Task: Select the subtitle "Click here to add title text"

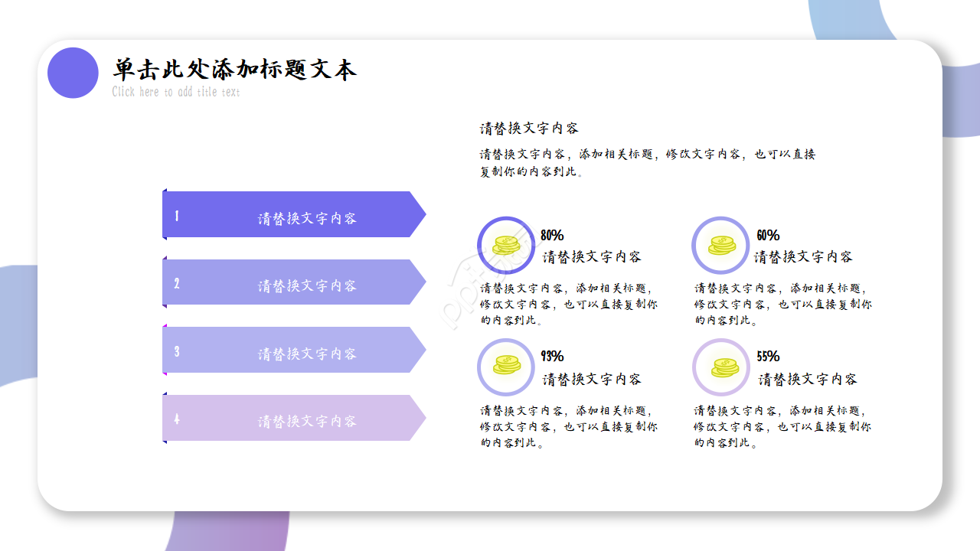Action: pyautogui.click(x=176, y=92)
